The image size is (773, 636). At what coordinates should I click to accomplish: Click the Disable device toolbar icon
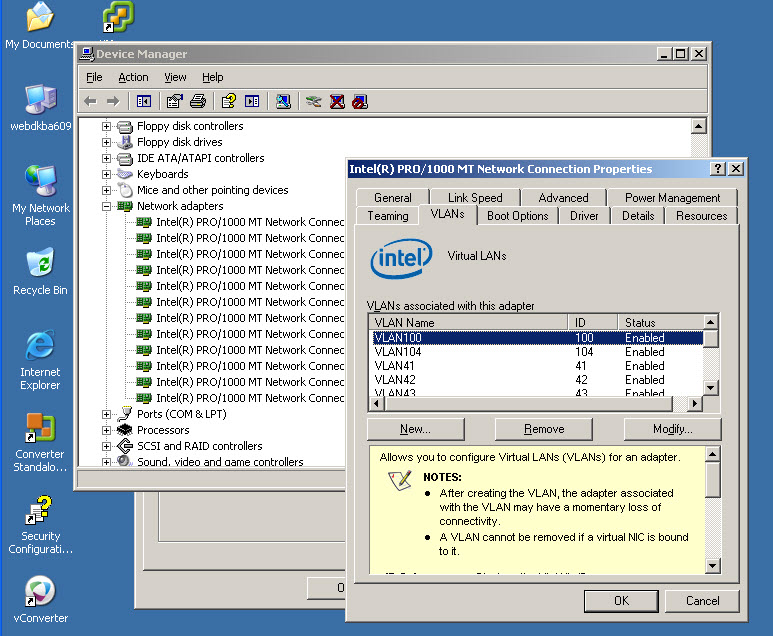pyautogui.click(x=360, y=102)
